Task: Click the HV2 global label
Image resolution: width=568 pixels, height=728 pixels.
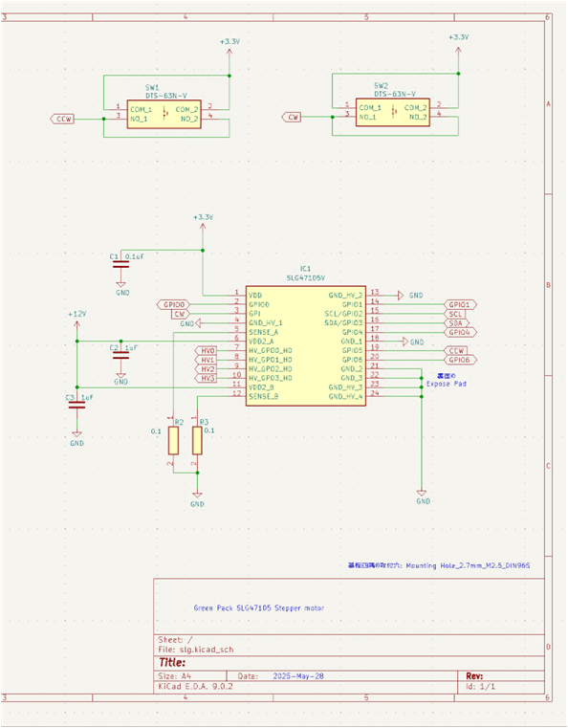Action: [206, 369]
